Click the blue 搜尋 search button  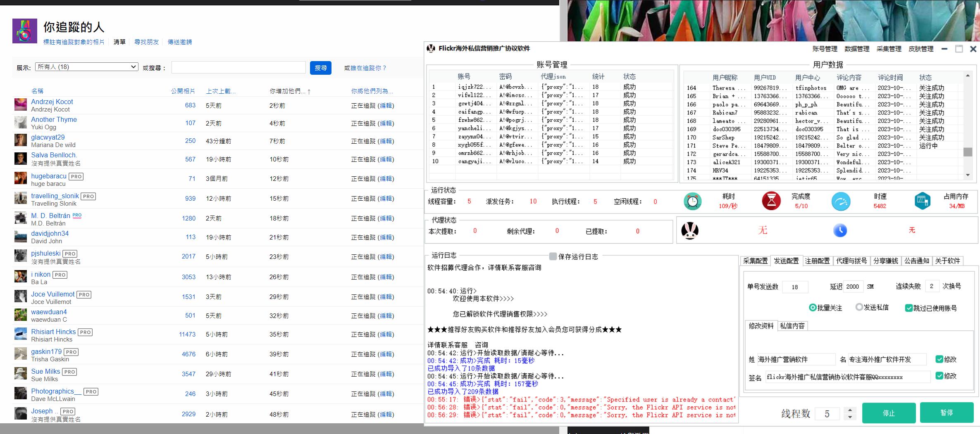click(320, 68)
